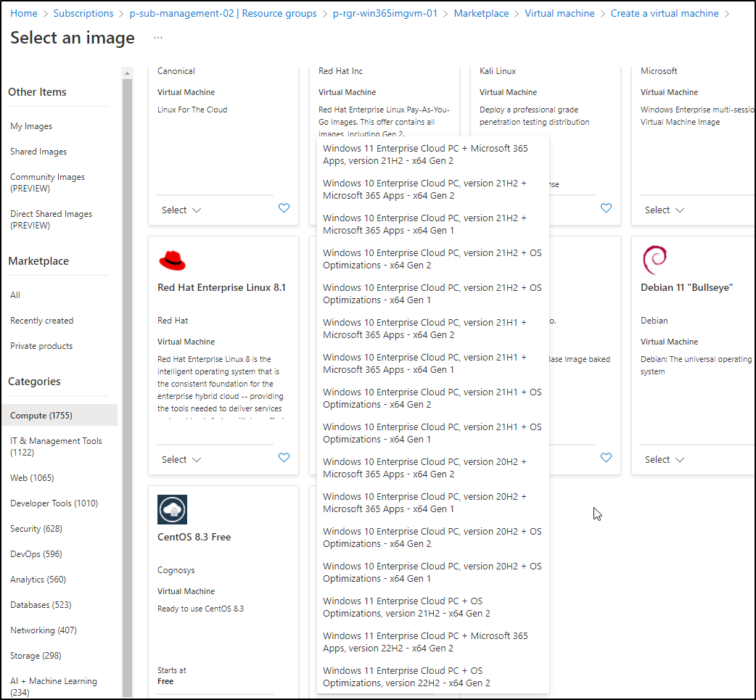Open the ellipsis menu beside Select an image
The width and height of the screenshot is (756, 700).
coord(158,38)
